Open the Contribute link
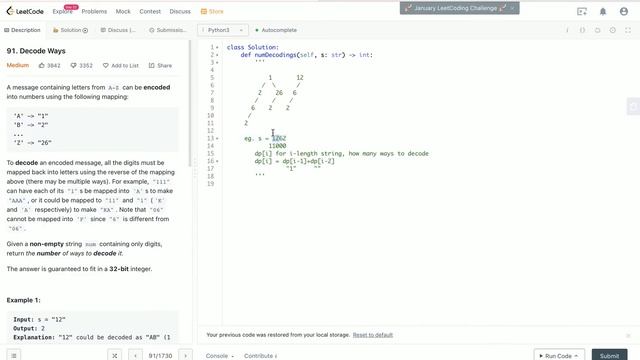The height and width of the screenshot is (360, 640). click(260, 356)
